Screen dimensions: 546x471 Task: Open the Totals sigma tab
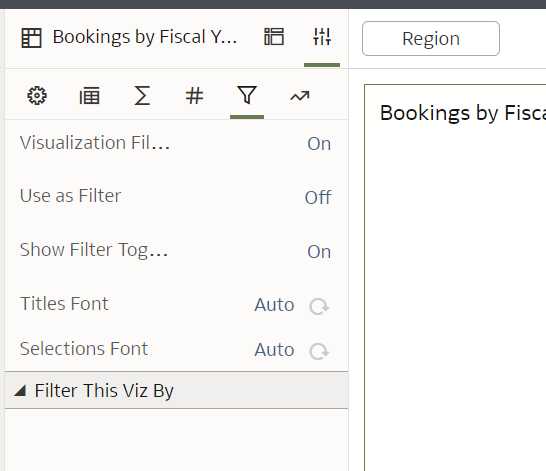[142, 96]
